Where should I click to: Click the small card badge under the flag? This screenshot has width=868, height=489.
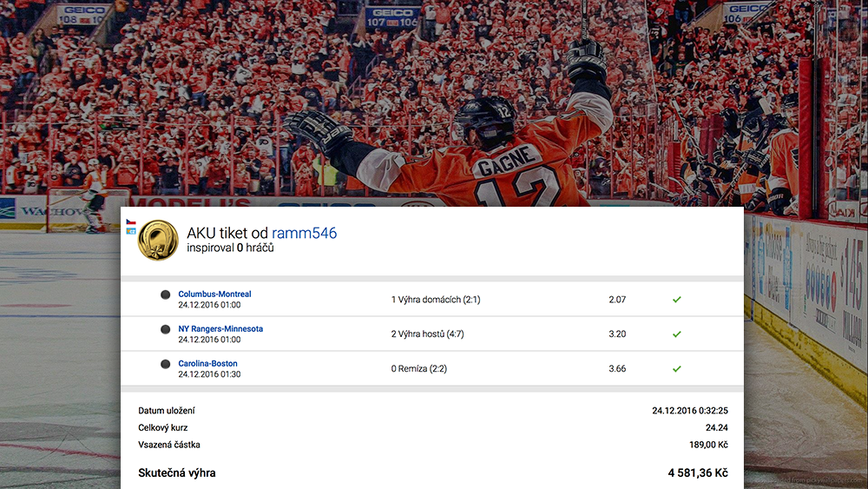click(131, 231)
